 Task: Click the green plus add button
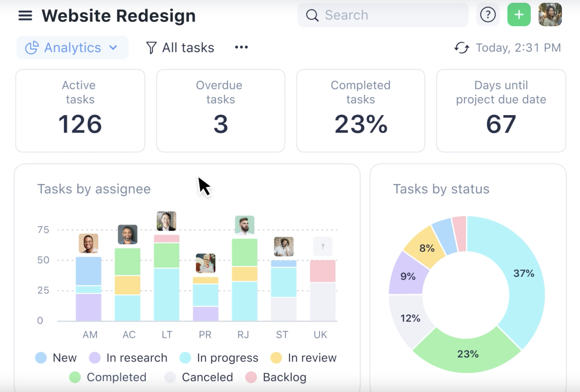coord(519,15)
